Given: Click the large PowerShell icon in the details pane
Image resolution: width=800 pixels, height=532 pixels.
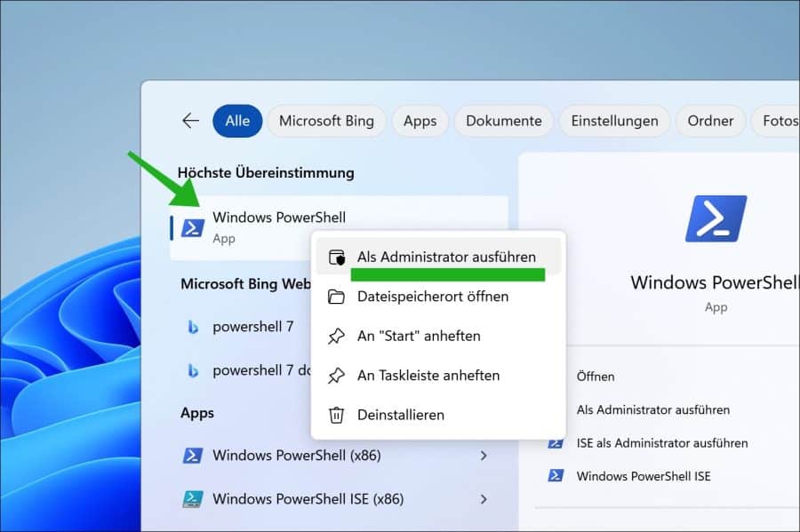Looking at the screenshot, I should click(x=716, y=219).
